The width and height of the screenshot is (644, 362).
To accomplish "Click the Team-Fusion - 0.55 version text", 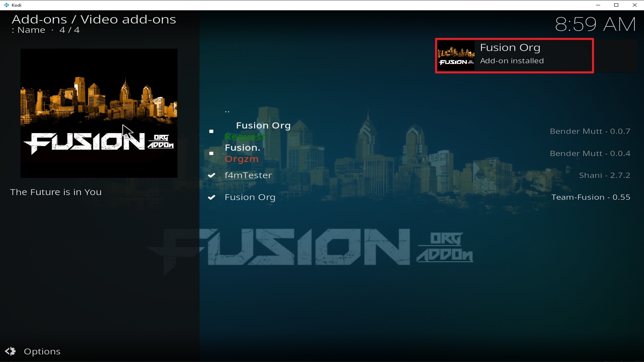I will (x=591, y=197).
